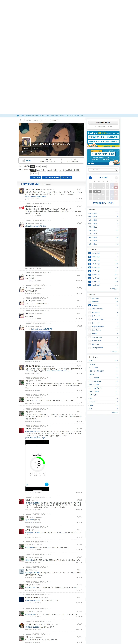Viewport: 138px width, 644px height.
Task: Go to 次のページ
Action: (67, 178)
